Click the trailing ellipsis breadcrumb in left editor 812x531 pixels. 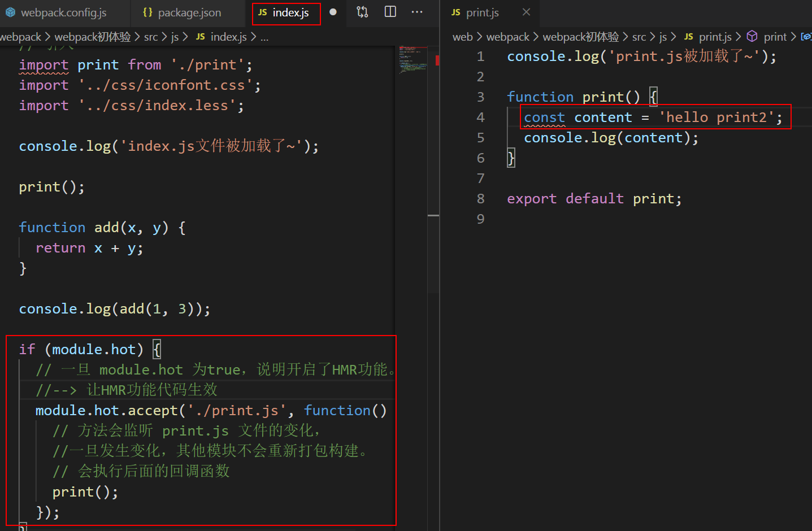264,37
